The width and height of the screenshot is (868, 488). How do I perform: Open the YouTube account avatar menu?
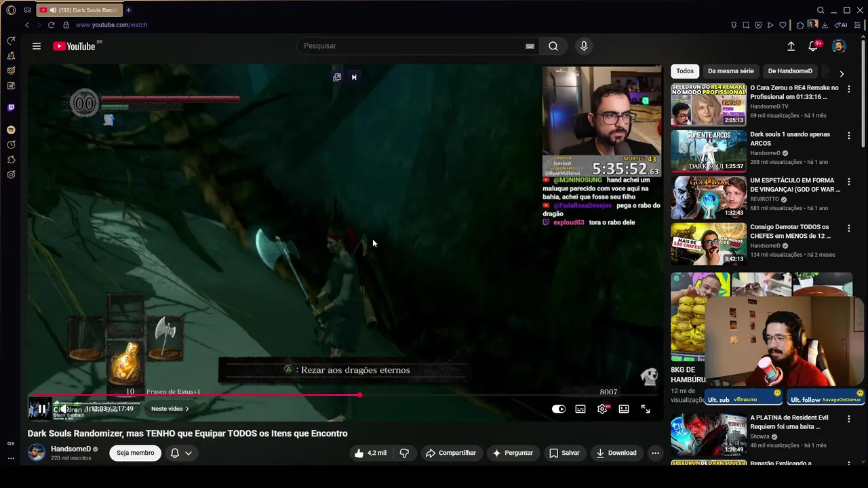pyautogui.click(x=839, y=46)
